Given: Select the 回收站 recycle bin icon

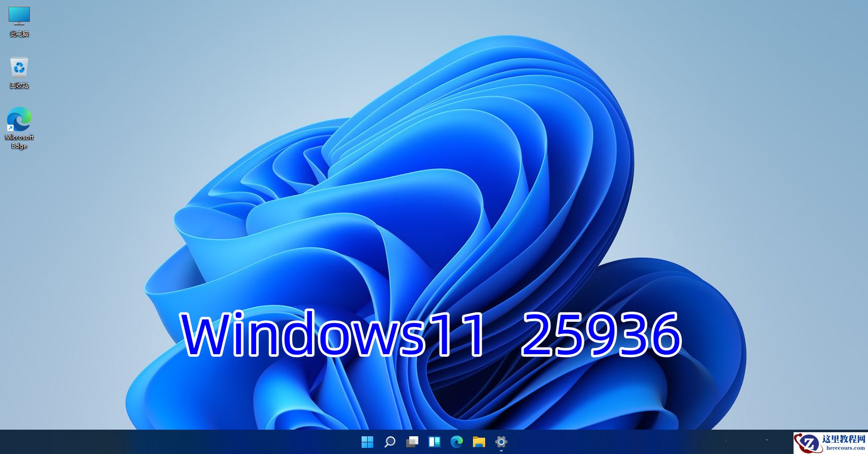Looking at the screenshot, I should click(x=19, y=73).
